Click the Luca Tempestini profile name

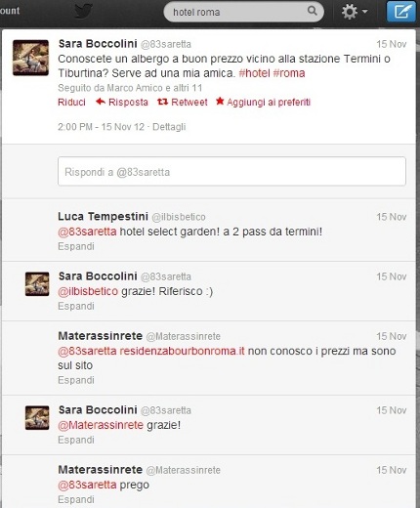103,216
